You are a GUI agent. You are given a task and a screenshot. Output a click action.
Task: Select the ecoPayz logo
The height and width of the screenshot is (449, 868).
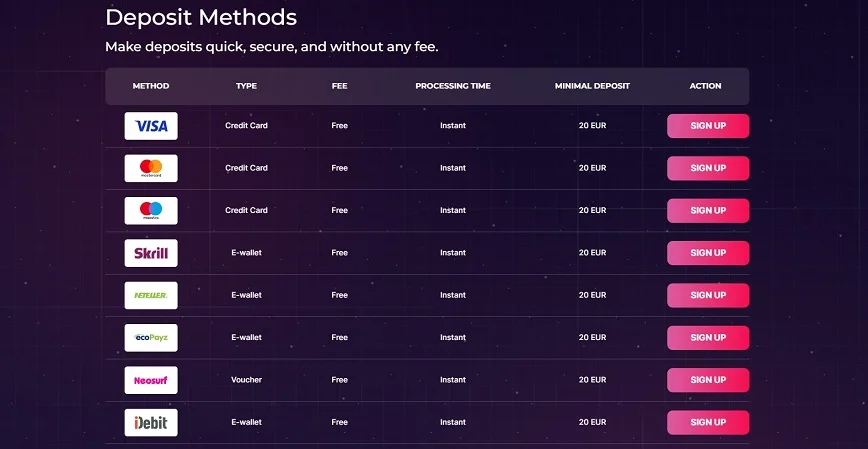click(151, 338)
